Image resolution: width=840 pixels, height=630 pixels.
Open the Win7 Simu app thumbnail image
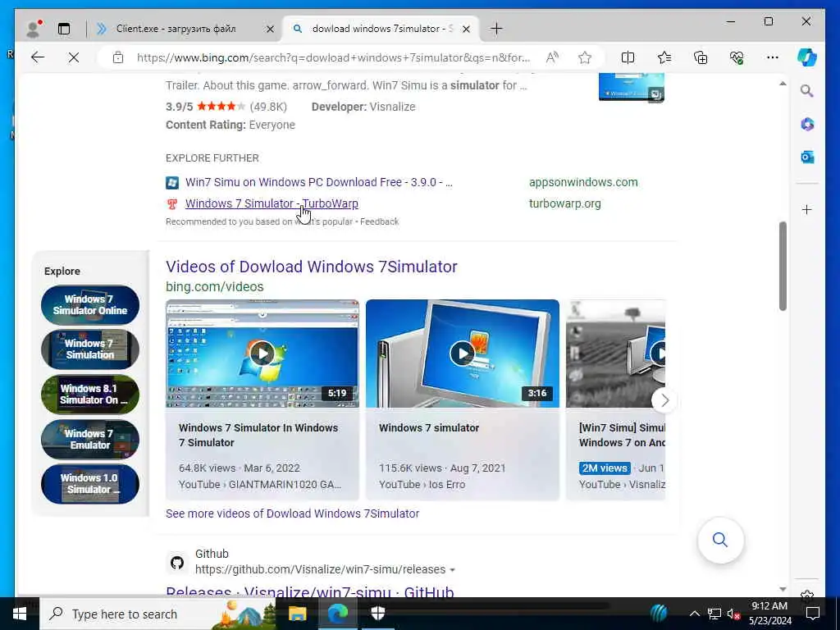click(x=631, y=87)
